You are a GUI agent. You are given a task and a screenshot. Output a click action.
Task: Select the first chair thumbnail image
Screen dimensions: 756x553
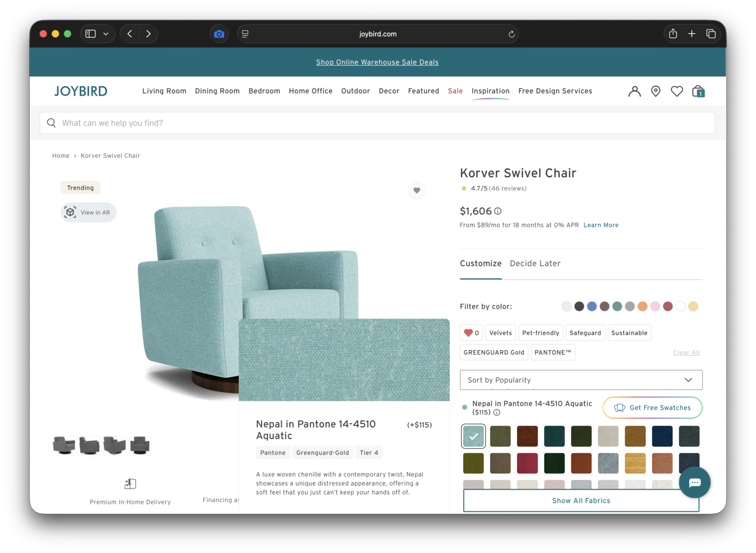click(64, 445)
